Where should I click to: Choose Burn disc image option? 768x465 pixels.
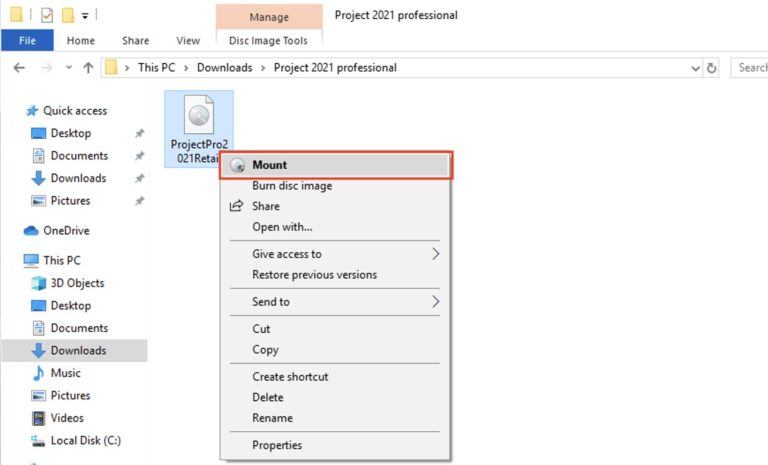coord(336,186)
